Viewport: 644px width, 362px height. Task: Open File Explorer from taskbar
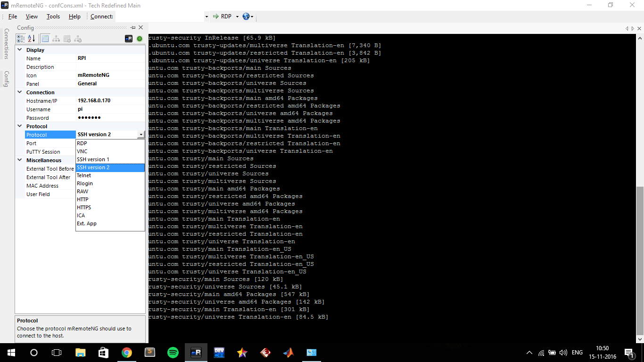(81, 352)
